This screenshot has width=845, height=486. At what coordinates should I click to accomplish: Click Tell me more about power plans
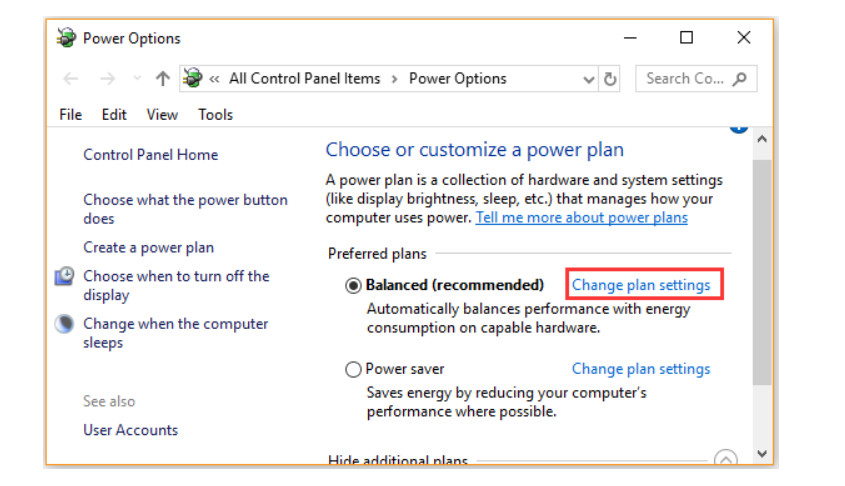pos(581,218)
